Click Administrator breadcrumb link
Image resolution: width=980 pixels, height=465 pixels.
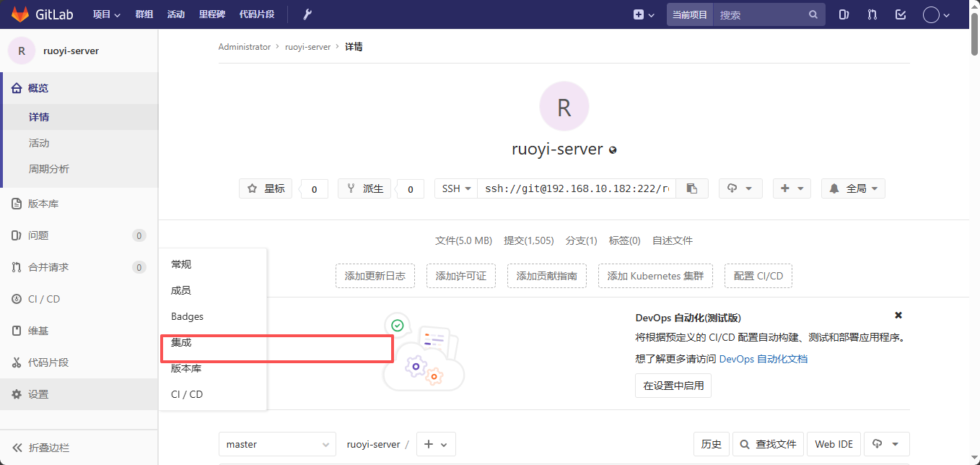pyautogui.click(x=245, y=47)
